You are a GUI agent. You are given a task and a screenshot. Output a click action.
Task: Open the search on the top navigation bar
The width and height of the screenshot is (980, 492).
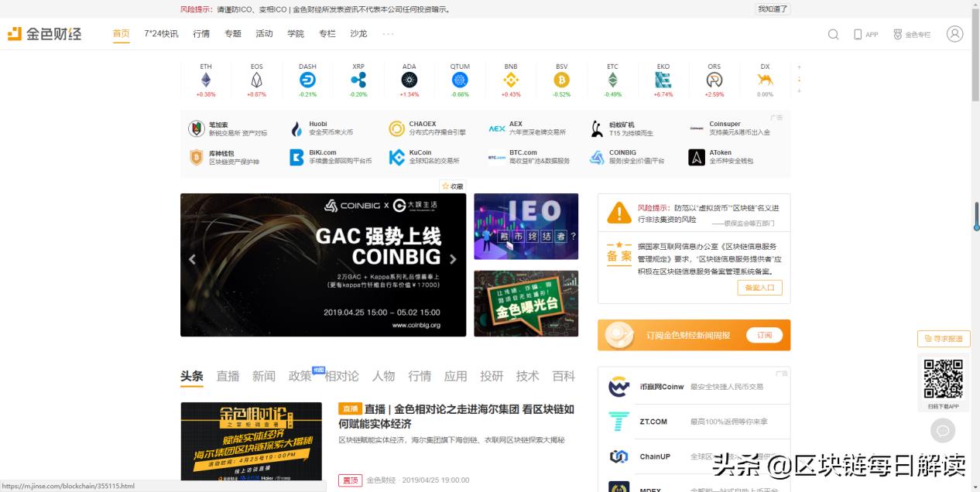[x=833, y=35]
